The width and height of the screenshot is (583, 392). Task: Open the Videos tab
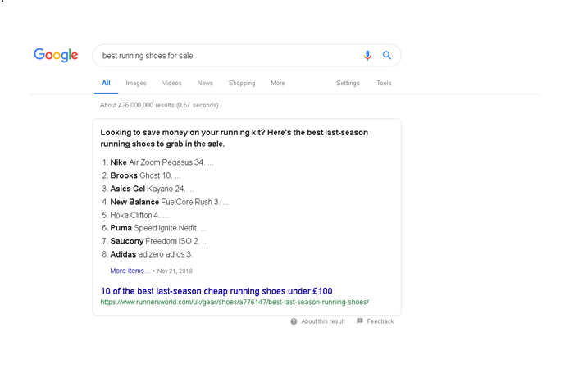(x=171, y=83)
